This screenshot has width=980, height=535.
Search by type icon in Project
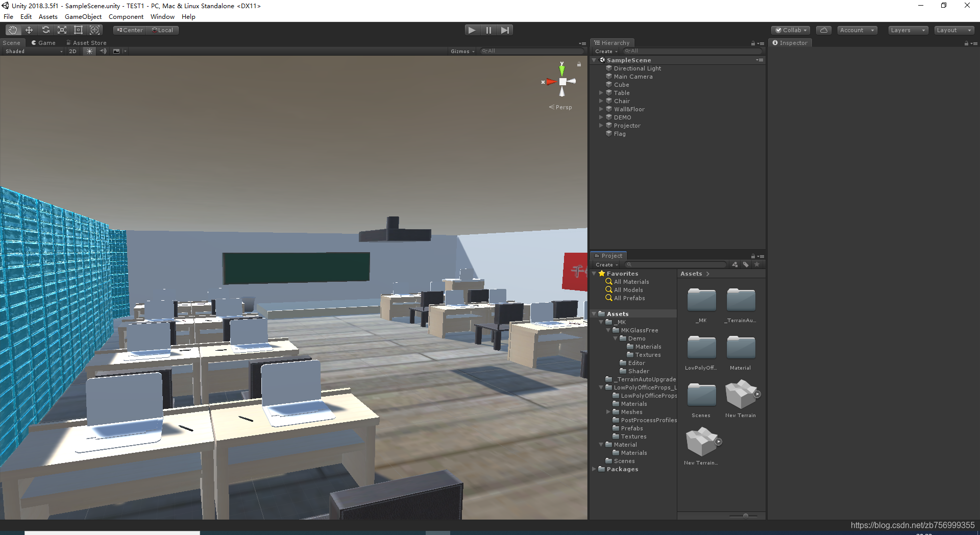pyautogui.click(x=735, y=264)
